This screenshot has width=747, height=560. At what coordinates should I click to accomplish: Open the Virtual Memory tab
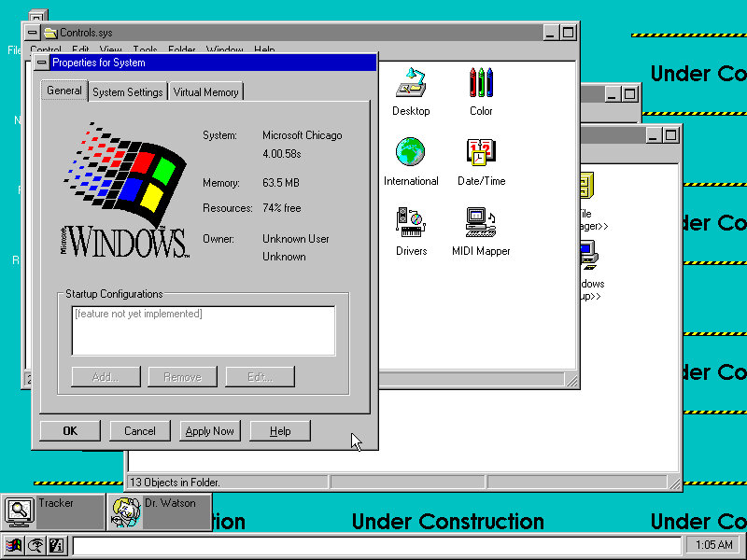206,91
